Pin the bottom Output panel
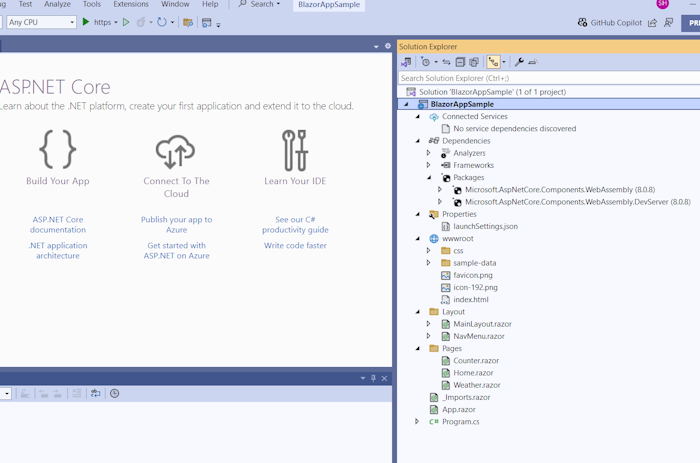 (x=373, y=378)
